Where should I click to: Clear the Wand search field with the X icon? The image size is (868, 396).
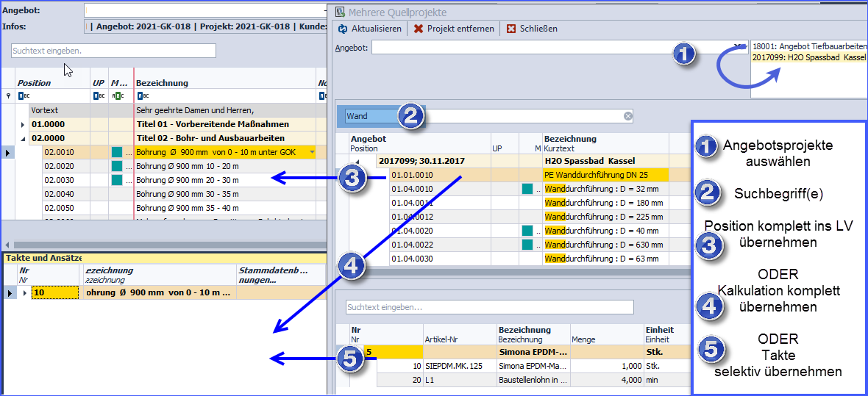click(x=627, y=116)
